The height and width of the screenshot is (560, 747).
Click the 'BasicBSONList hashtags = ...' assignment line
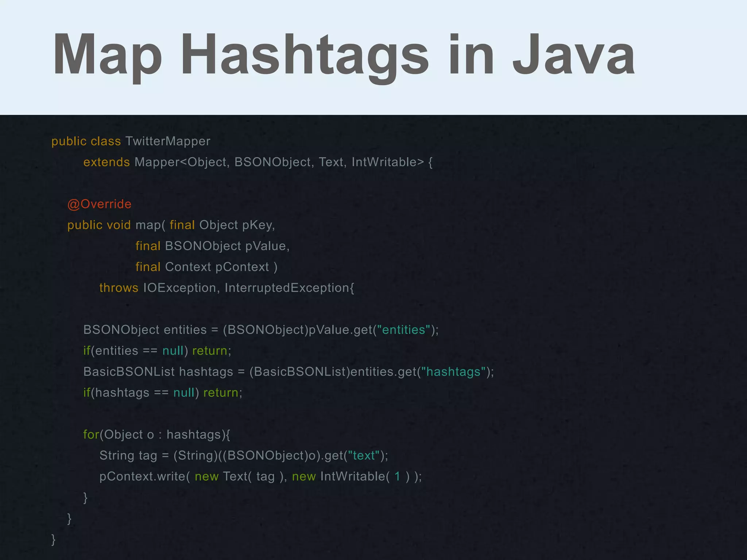[289, 372]
